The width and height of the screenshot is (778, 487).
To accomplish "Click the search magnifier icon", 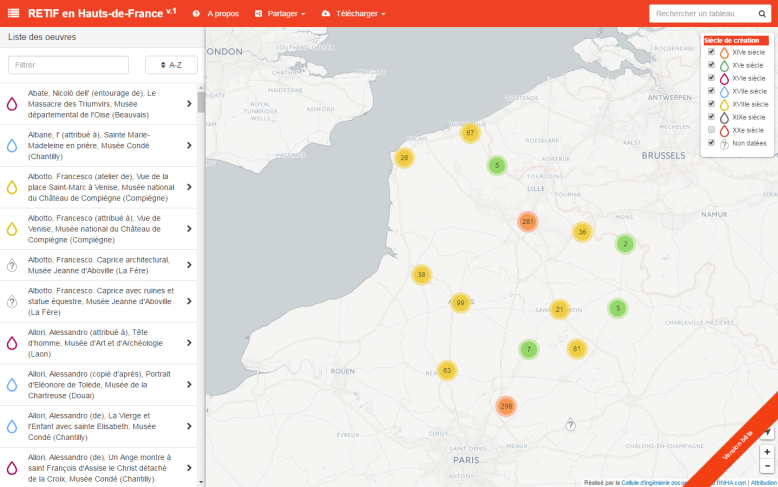I will (761, 13).
